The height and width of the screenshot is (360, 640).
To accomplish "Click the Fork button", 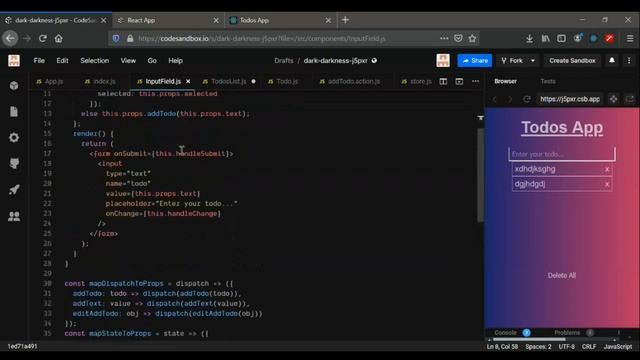I will coord(512,60).
